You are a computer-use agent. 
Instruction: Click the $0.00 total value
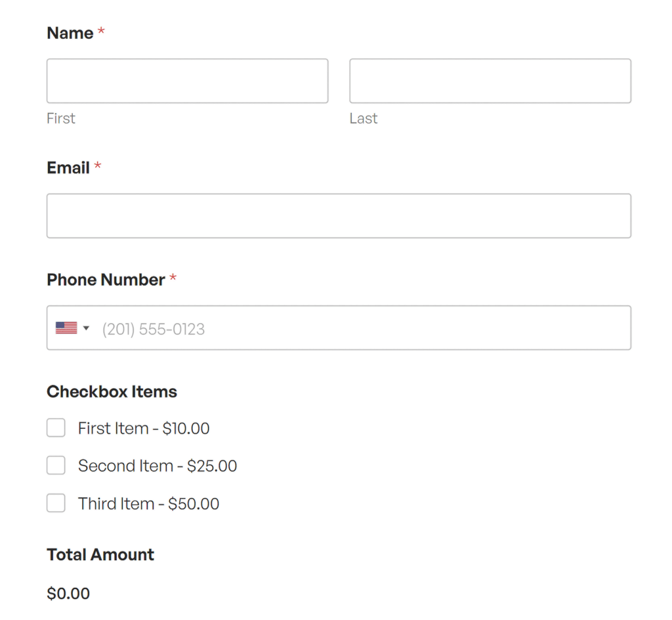click(68, 594)
